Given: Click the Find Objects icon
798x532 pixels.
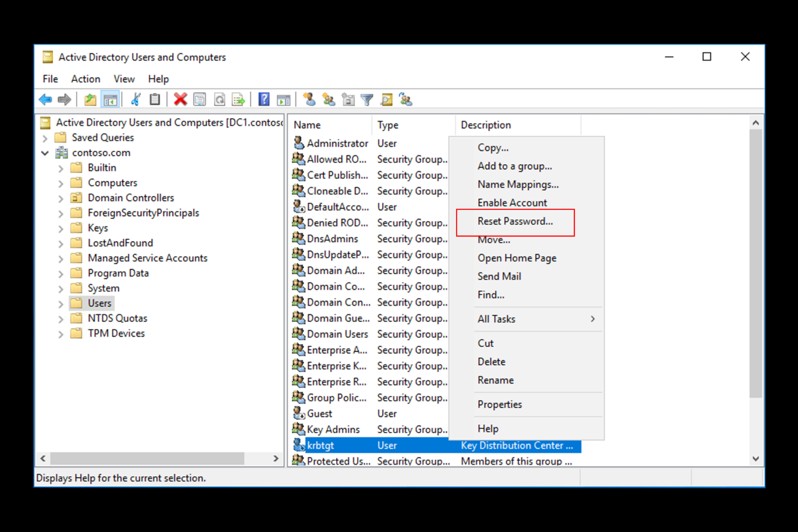Looking at the screenshot, I should tap(386, 100).
